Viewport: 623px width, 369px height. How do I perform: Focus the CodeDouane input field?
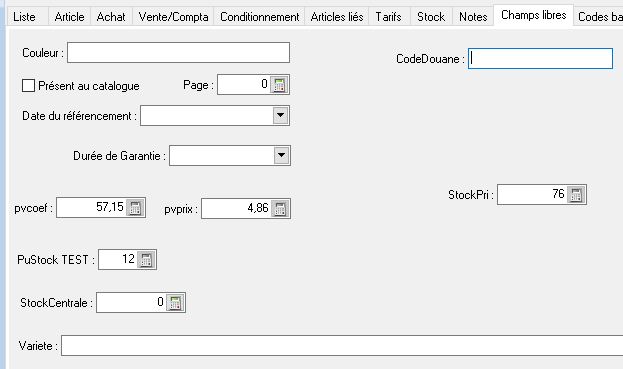tap(540, 59)
